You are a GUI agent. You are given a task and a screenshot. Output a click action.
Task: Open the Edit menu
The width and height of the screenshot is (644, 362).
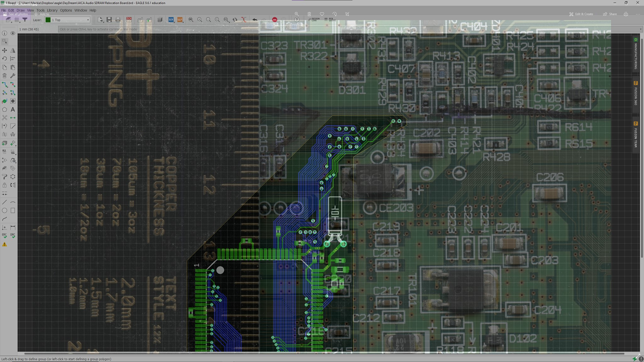[11, 10]
